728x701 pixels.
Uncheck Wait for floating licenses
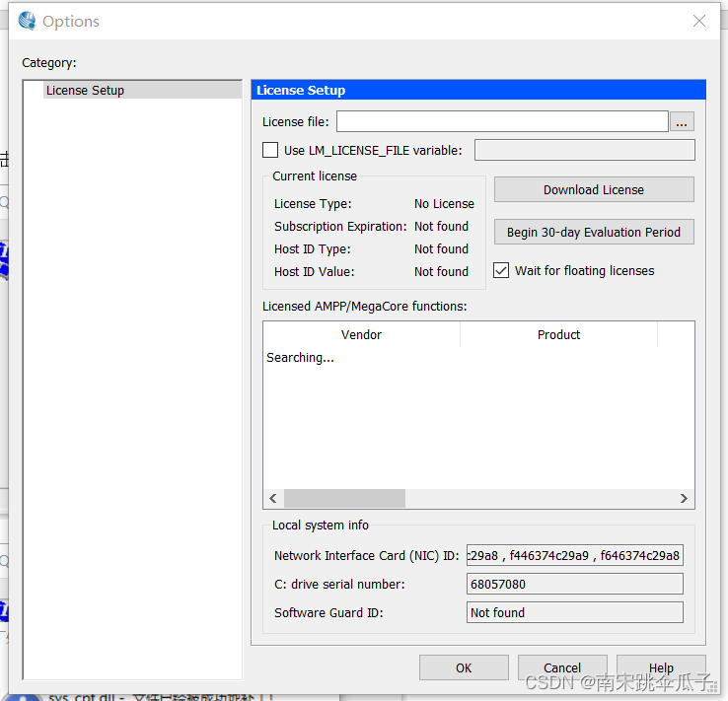point(501,270)
